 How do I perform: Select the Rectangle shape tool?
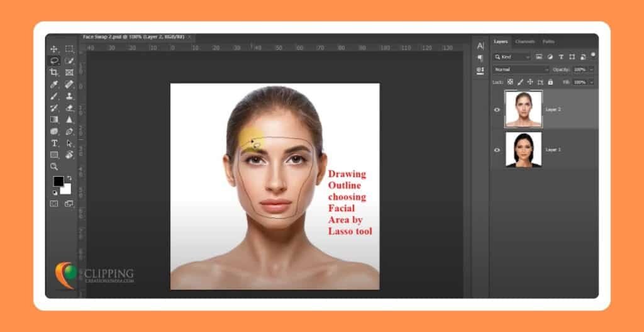pyautogui.click(x=54, y=155)
